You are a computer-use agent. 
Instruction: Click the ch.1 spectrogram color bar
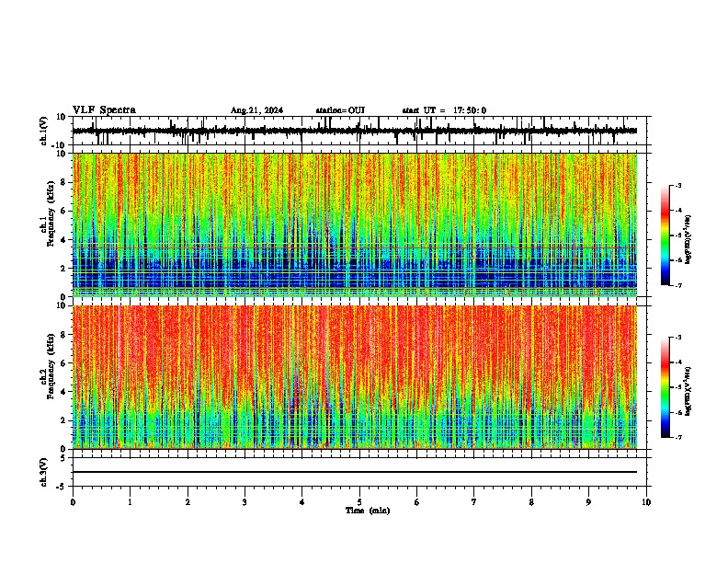665,236
